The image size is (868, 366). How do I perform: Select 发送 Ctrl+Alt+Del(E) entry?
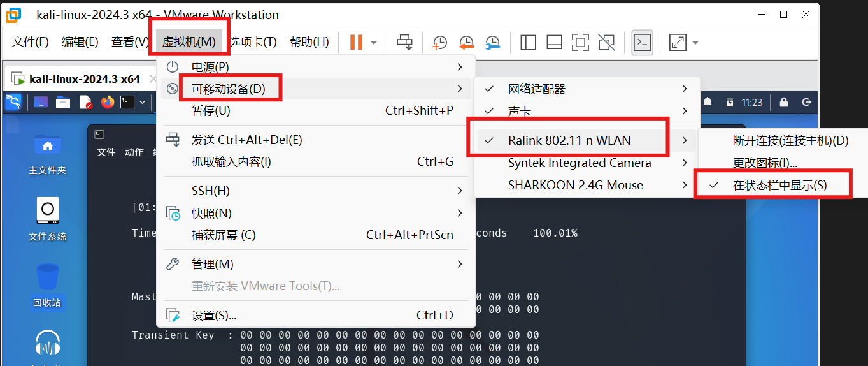click(x=316, y=140)
